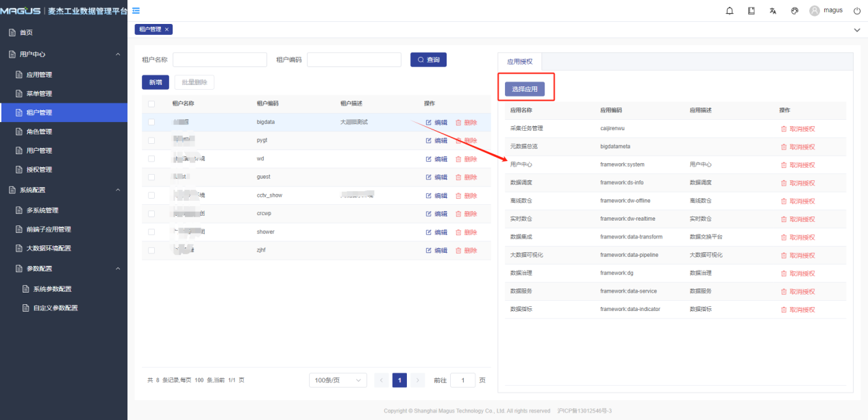
Task: Focus the 租户名称 input field
Action: [x=219, y=60]
